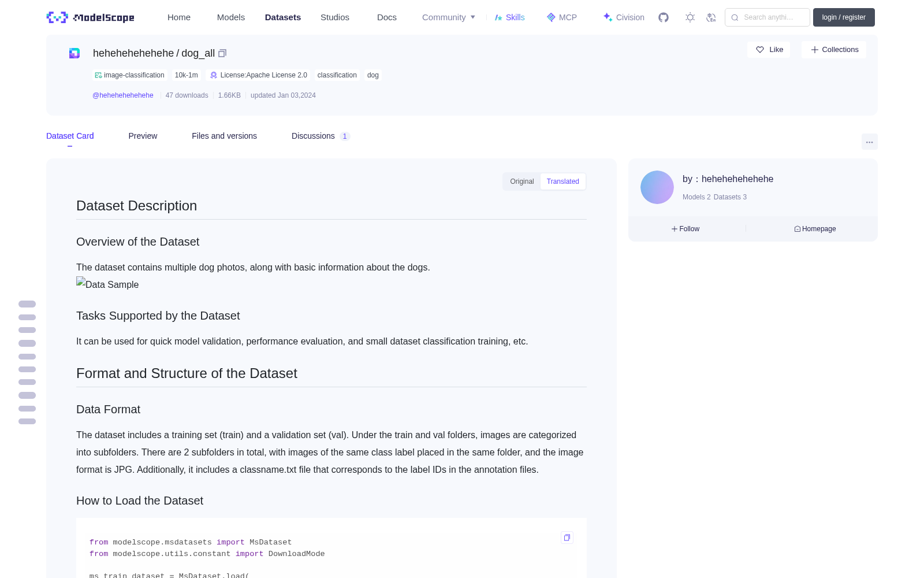
Task: Click the Tasks Supported by the Dataset heading
Action: 158,316
